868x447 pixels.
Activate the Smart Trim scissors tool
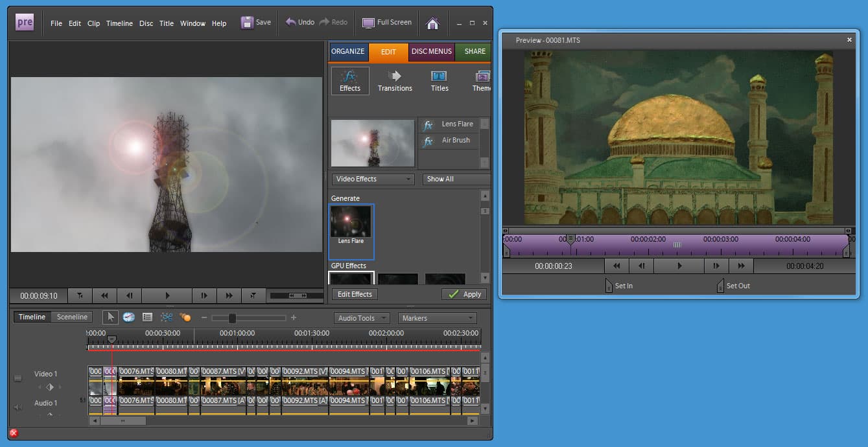coord(167,317)
